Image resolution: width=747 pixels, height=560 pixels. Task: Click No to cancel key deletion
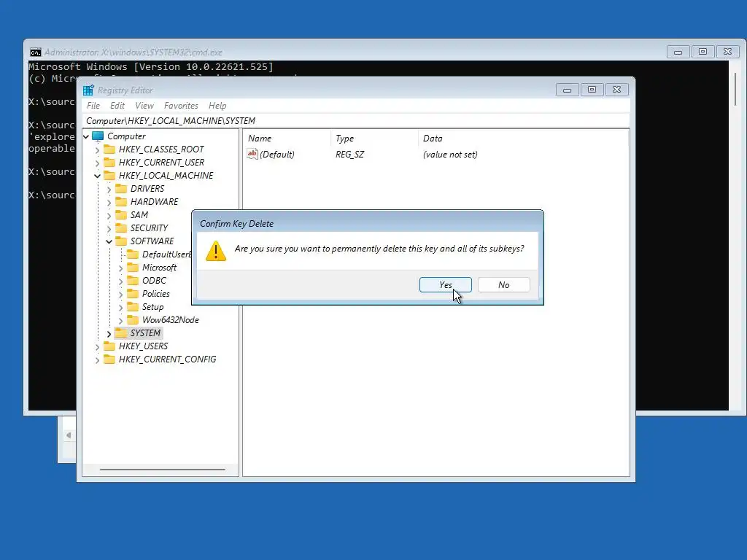tap(503, 285)
